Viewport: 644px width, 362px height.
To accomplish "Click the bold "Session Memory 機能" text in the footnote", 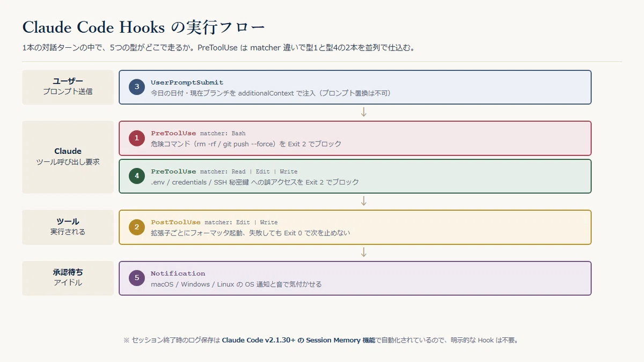I will click(341, 340).
